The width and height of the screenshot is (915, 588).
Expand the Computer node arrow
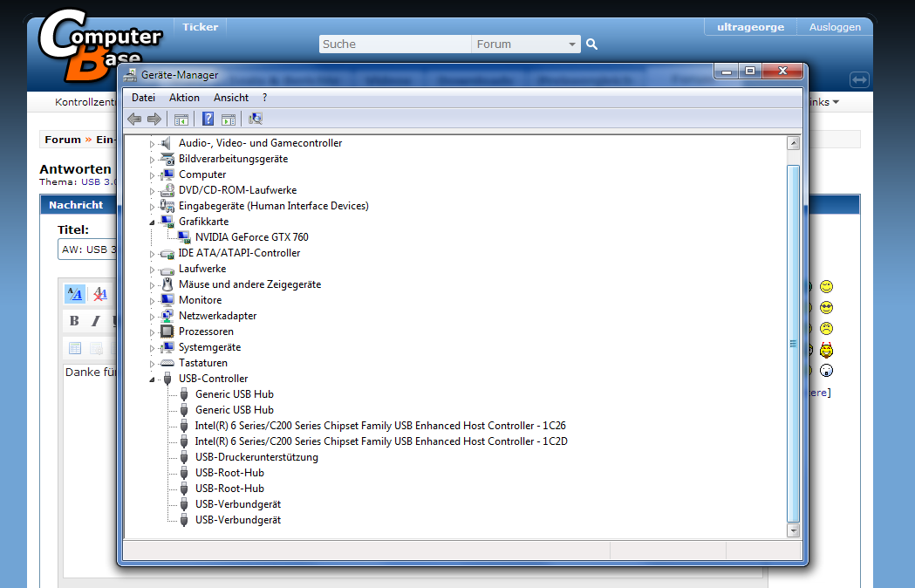click(153, 175)
